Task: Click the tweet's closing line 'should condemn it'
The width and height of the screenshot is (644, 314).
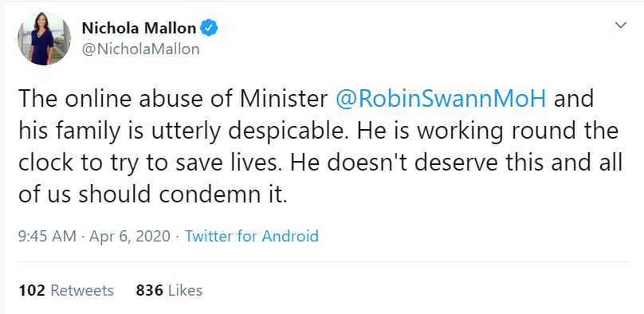Action: [183, 194]
